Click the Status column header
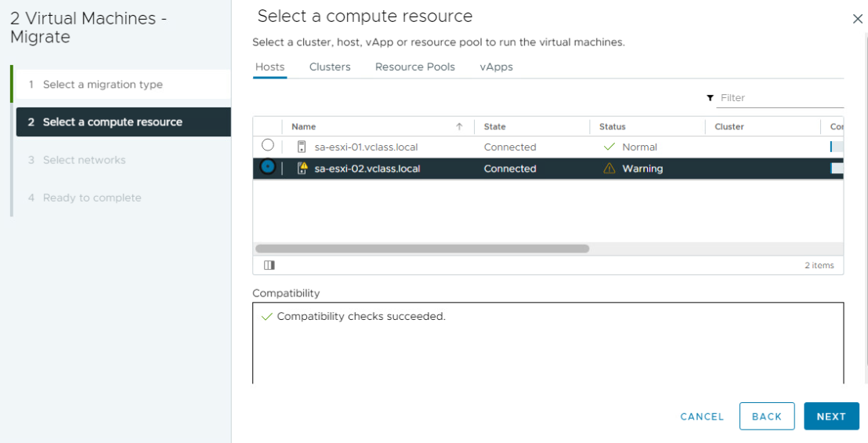This screenshot has height=443, width=868. click(612, 126)
